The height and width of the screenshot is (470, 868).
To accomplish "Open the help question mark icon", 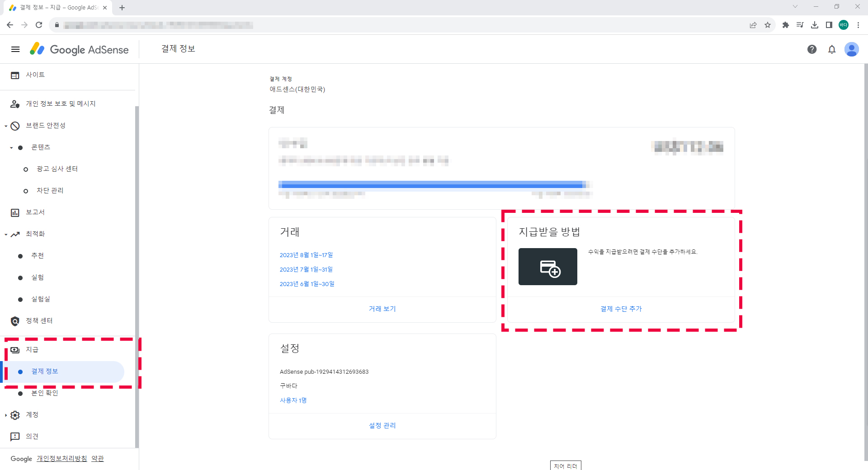I will pyautogui.click(x=812, y=49).
